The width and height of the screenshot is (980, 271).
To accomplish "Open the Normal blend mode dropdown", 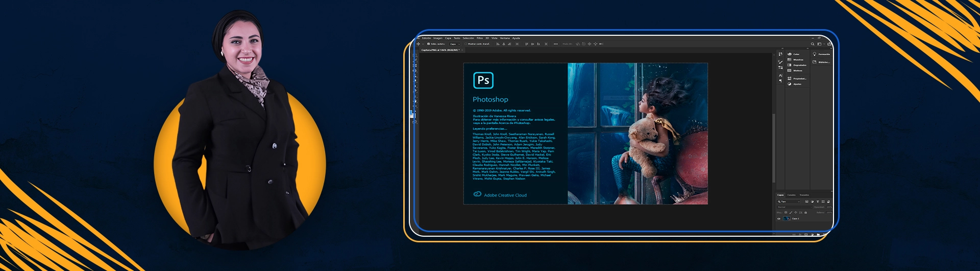I will tap(794, 207).
